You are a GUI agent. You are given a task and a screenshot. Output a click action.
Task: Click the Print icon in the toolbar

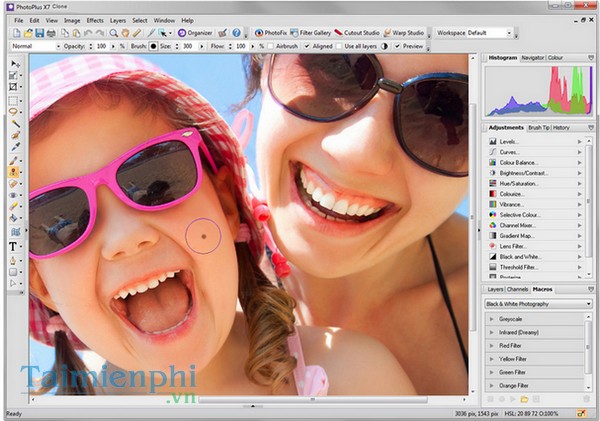51,32
